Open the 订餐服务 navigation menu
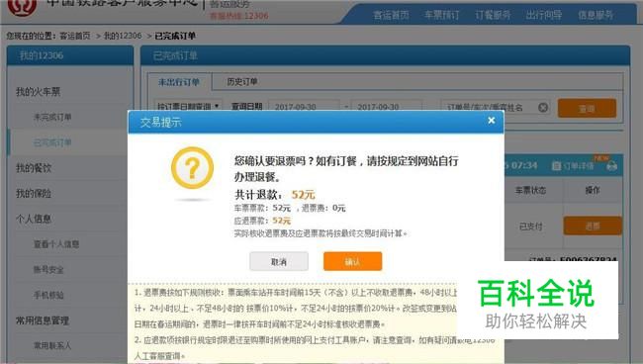 pos(493,15)
